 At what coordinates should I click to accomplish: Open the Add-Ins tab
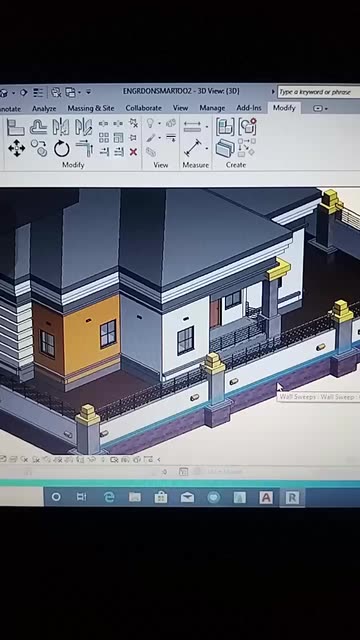pos(249,108)
